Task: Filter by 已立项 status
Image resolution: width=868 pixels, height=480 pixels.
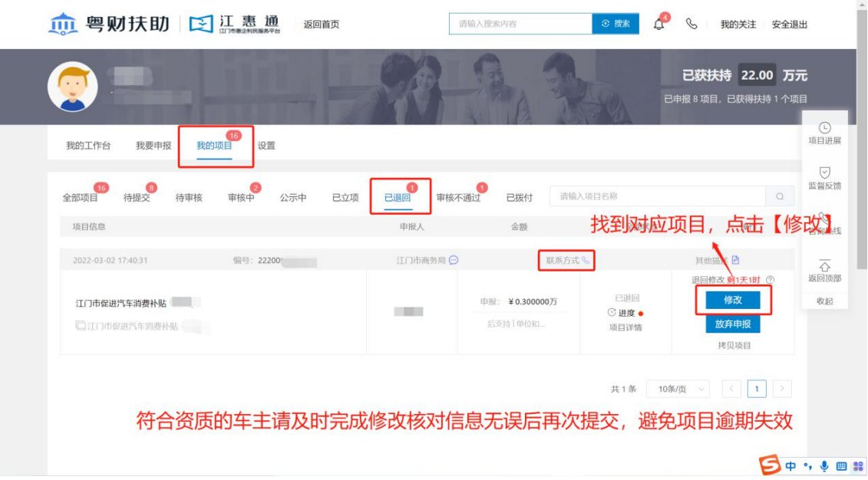Action: pyautogui.click(x=345, y=197)
